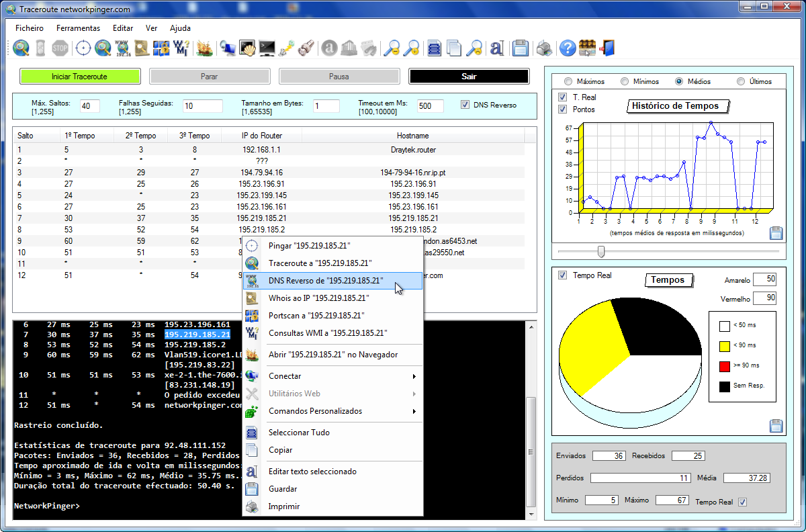Launch the Portscan padlock windows icon
Image resolution: width=806 pixels, height=532 pixels.
(x=161, y=48)
